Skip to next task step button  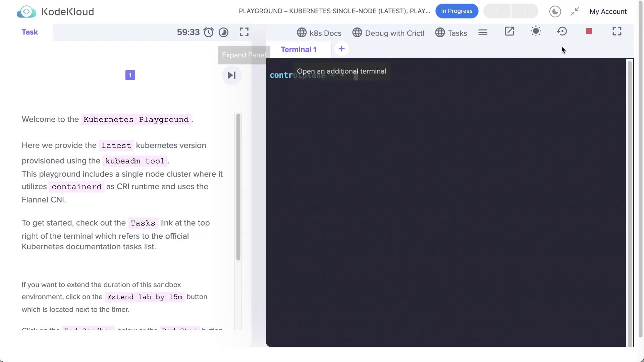click(231, 75)
